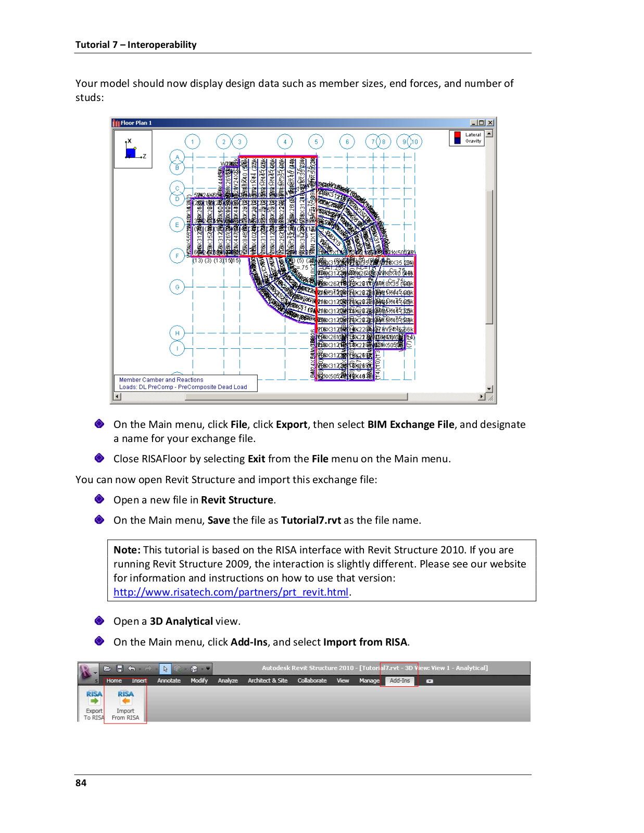Click the XZ axis orientation icon
The height and width of the screenshot is (833, 644).
click(x=133, y=149)
